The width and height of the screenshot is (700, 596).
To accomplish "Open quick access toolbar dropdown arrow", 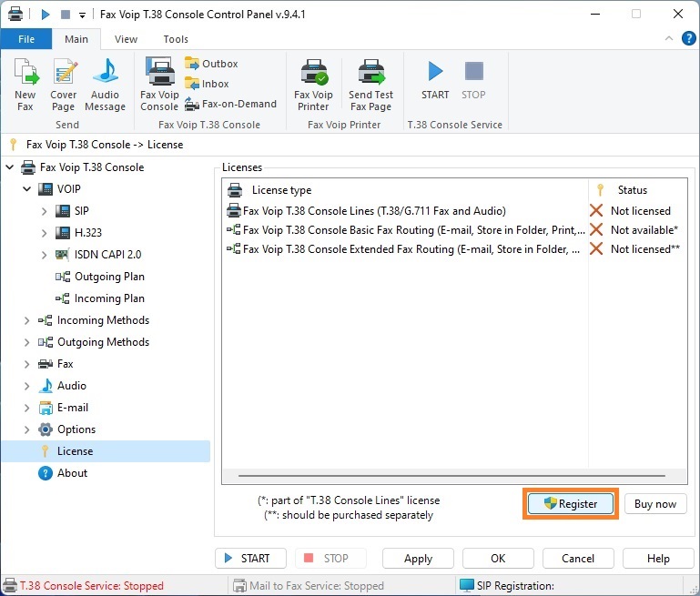I will 82,15.
